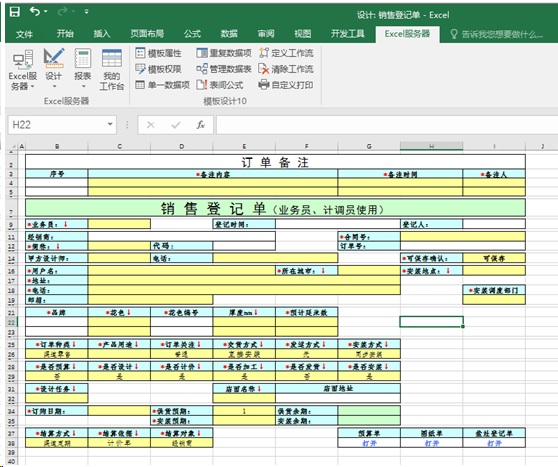Viewport: 558px width, 467px height.
Task: Click the 报表 report icon
Action: click(x=83, y=68)
